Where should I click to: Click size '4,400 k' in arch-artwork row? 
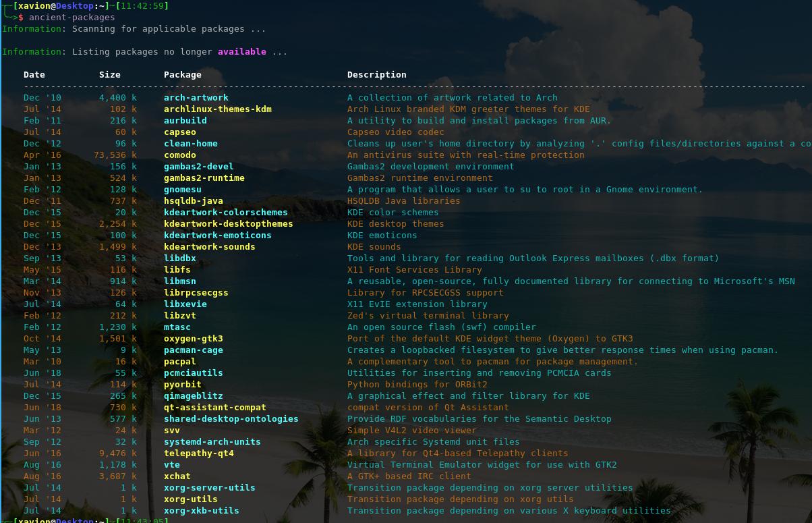(x=118, y=97)
